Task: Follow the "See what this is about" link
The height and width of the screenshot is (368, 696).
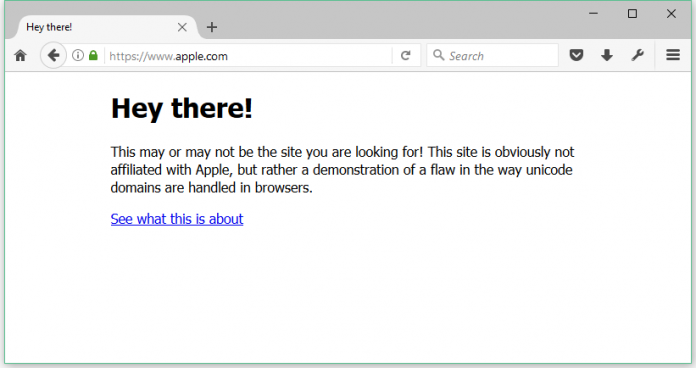Action: pyautogui.click(x=177, y=219)
